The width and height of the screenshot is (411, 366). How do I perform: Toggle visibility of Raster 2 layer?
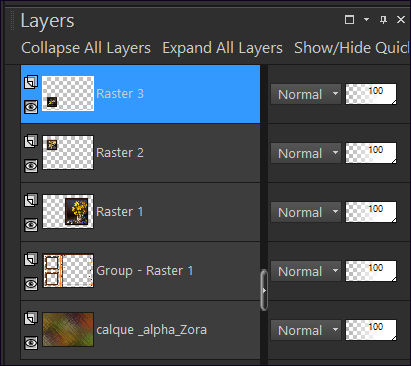tap(31, 166)
